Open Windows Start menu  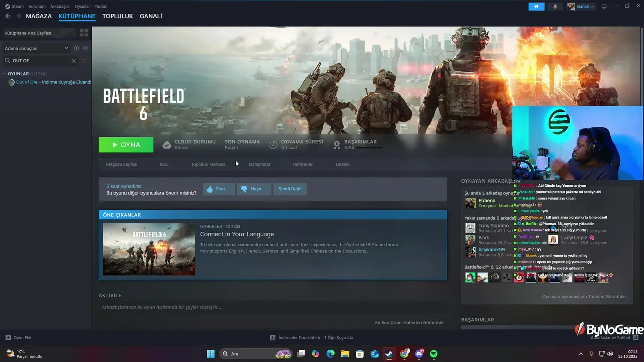(x=211, y=354)
